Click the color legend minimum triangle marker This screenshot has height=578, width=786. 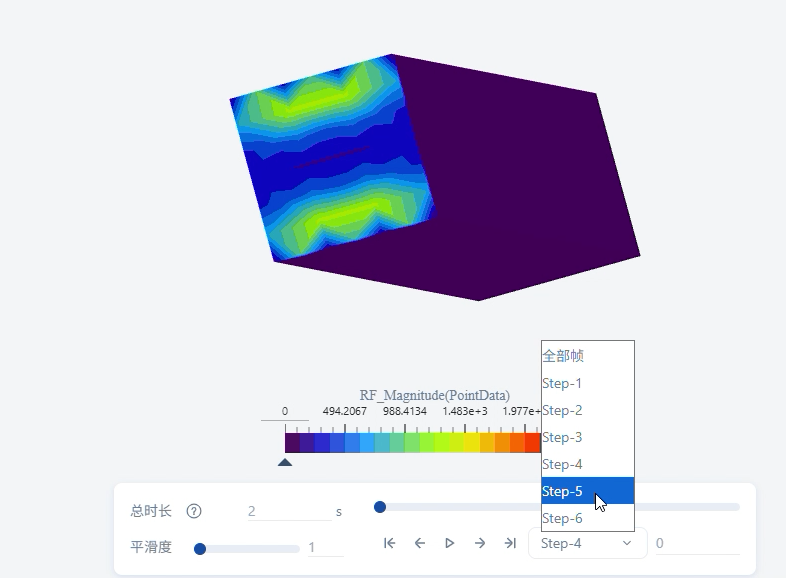[x=285, y=462]
